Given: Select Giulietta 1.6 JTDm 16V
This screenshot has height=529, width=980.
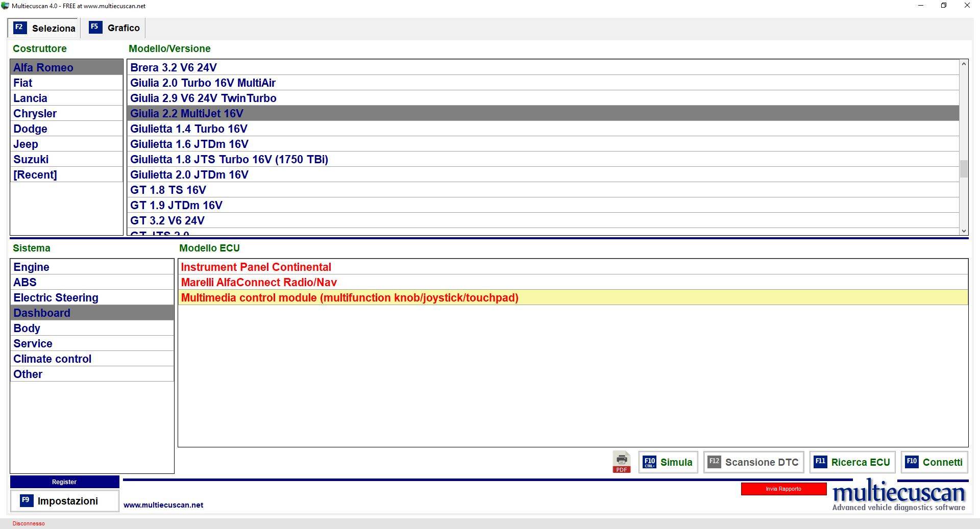Looking at the screenshot, I should click(543, 144).
